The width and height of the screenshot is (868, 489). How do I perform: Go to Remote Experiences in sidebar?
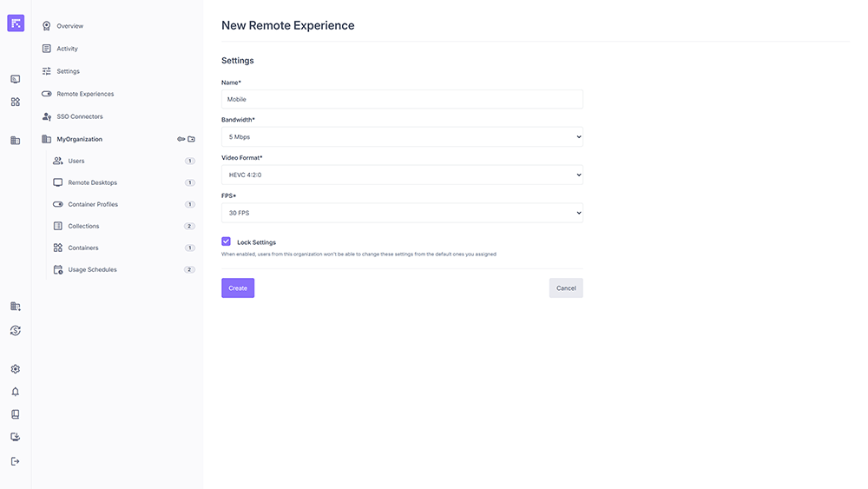pos(85,94)
